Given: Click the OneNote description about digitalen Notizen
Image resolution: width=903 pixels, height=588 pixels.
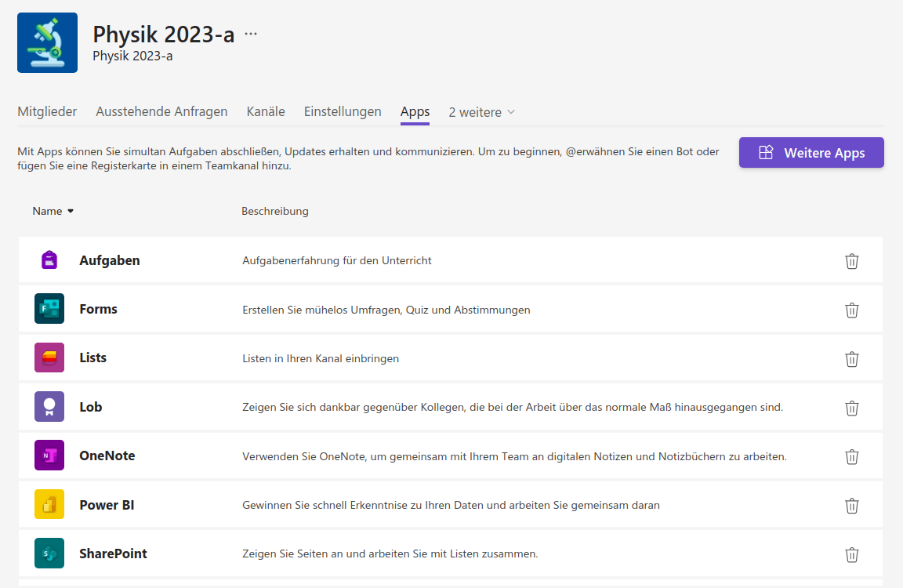Looking at the screenshot, I should (514, 456).
